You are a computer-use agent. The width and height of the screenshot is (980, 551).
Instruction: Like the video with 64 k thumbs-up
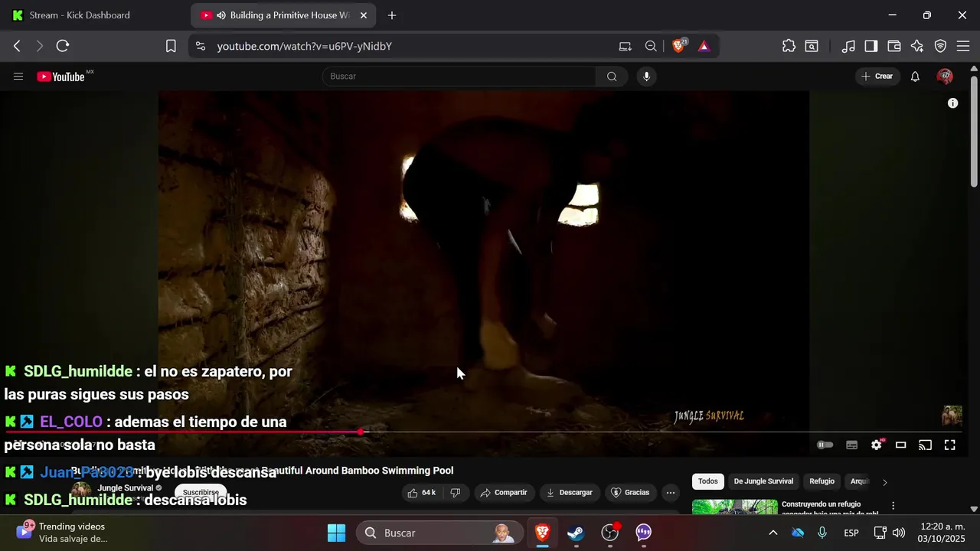[x=422, y=493]
